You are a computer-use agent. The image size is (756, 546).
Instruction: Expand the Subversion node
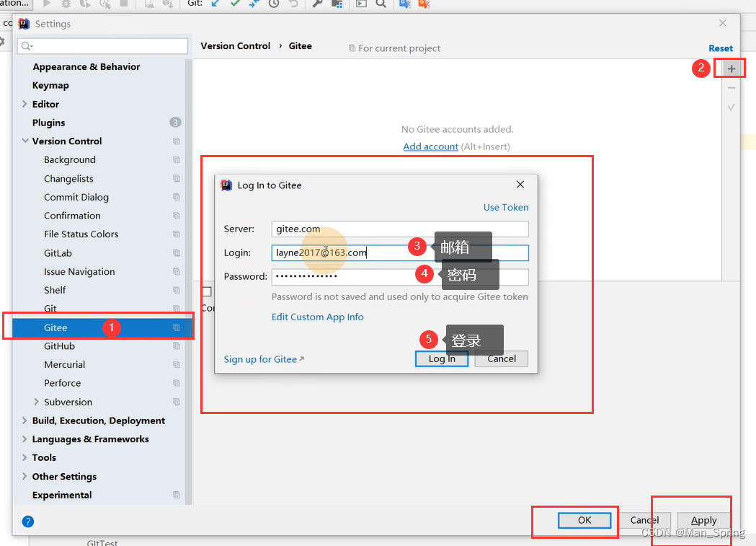point(36,402)
